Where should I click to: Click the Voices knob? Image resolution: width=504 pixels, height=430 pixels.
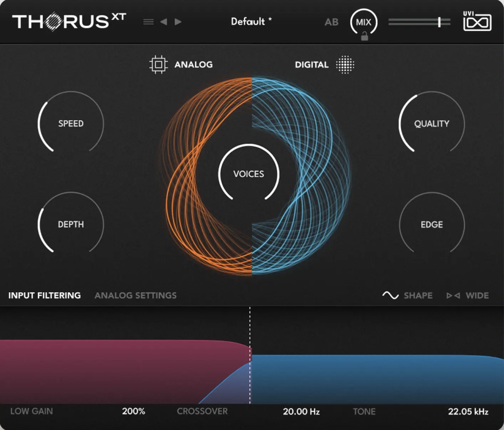coord(249,174)
